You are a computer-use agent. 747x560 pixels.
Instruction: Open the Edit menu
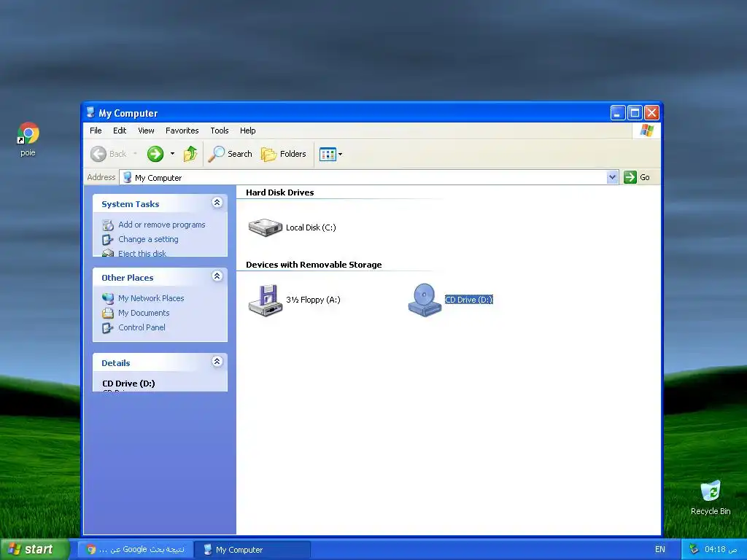coord(120,131)
